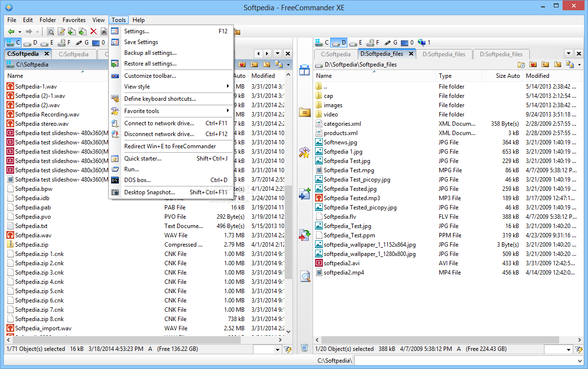588x369 pixels.
Task: Open Settings... from Tools menu
Action: point(170,31)
